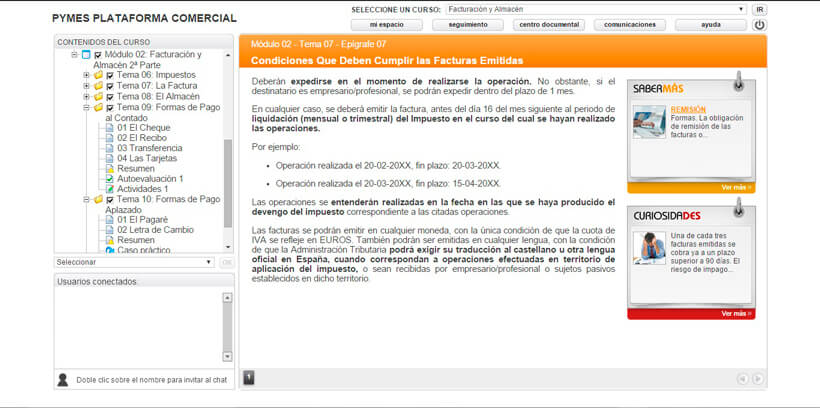820x408 pixels.
Task: Click folder icon of Tema 08: El Almacén
Action: click(x=98, y=97)
